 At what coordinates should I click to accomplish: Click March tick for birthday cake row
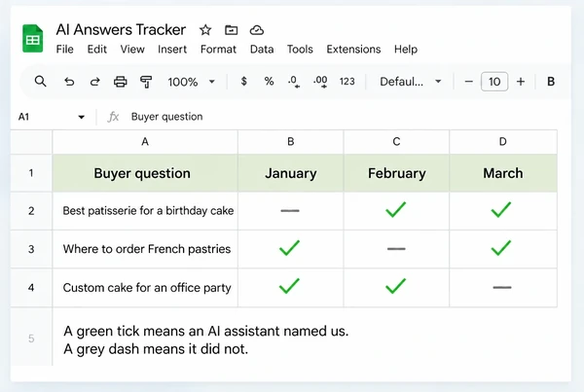(x=503, y=211)
